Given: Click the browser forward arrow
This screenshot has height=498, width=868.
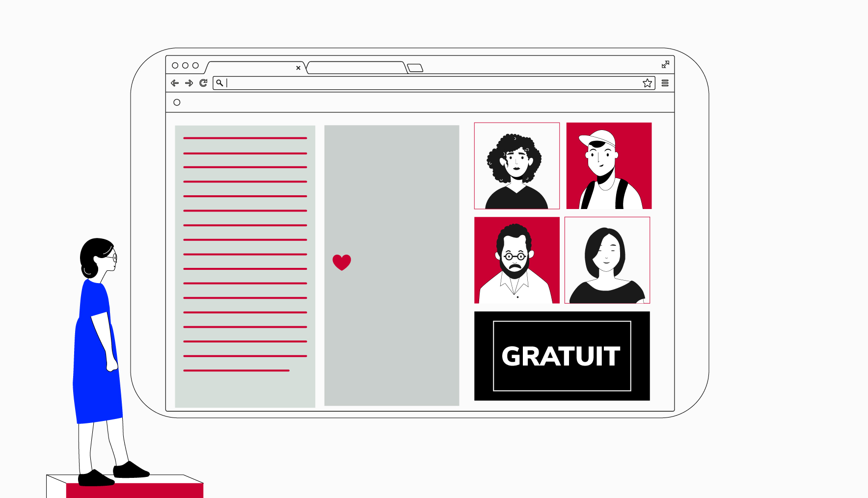Looking at the screenshot, I should click(x=189, y=83).
